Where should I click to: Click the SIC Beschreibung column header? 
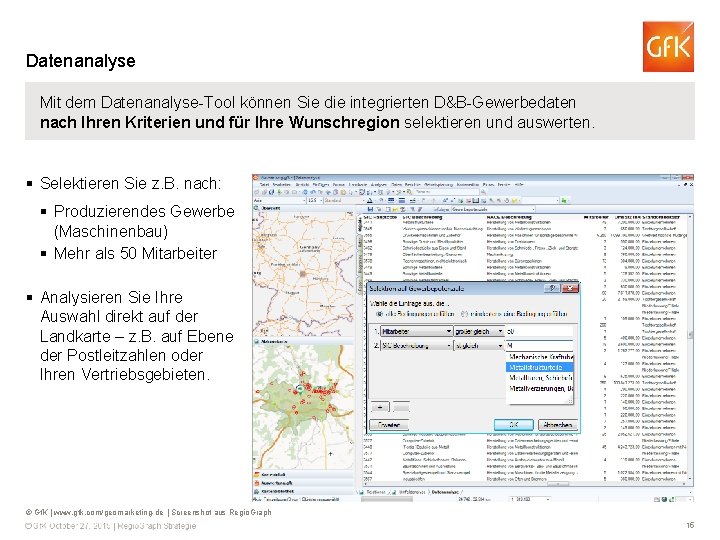422,216
